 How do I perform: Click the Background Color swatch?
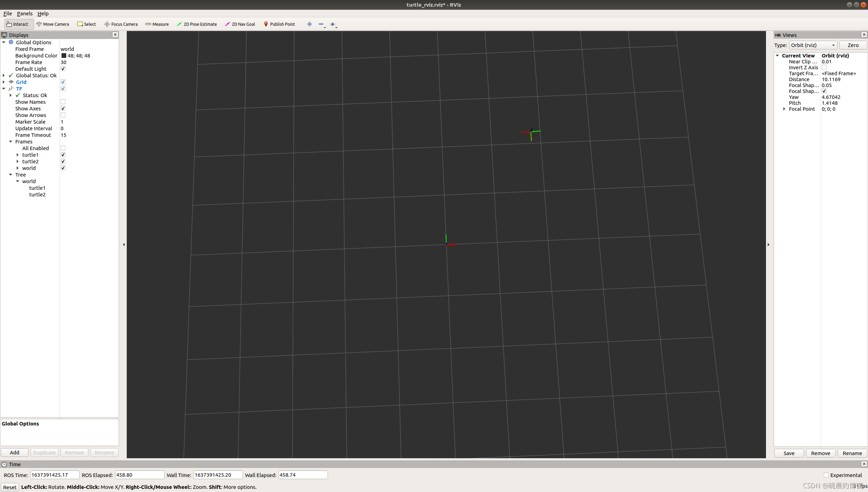tap(64, 56)
